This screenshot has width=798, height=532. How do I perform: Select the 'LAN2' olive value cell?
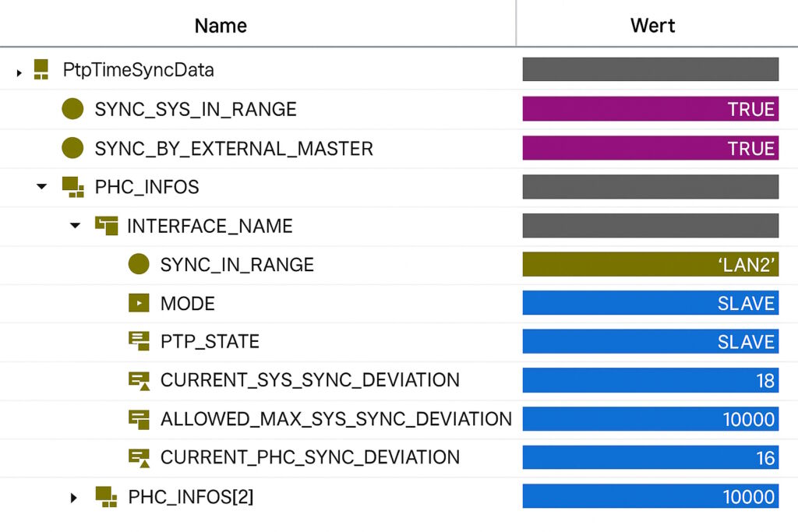coord(650,264)
